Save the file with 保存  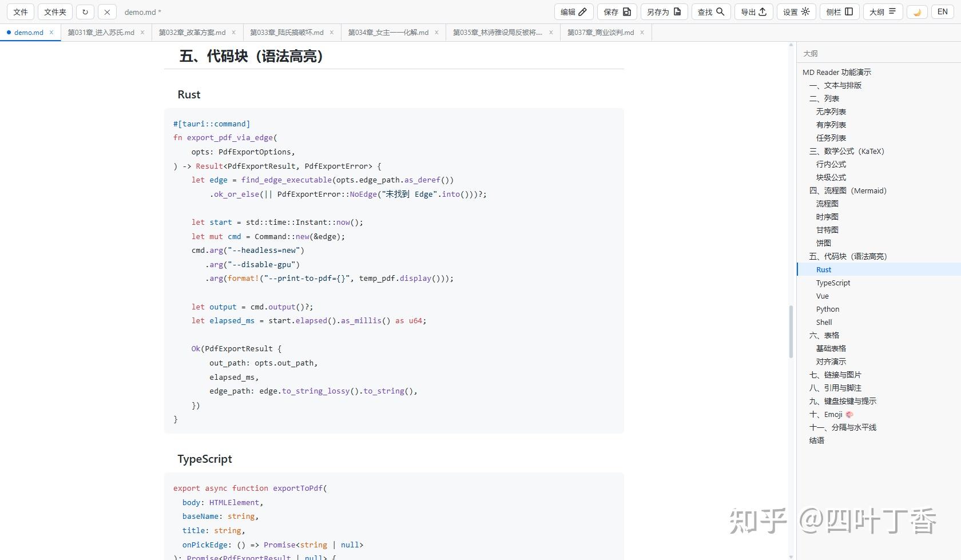pyautogui.click(x=617, y=12)
